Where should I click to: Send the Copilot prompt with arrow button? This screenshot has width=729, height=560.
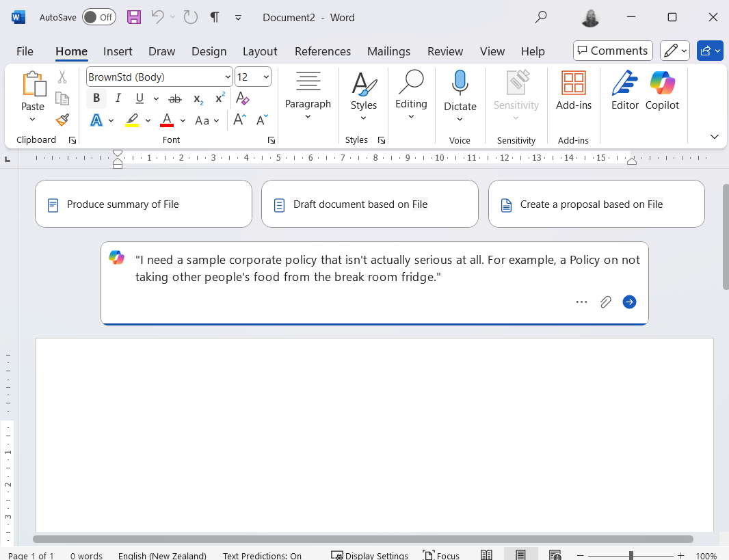click(629, 302)
